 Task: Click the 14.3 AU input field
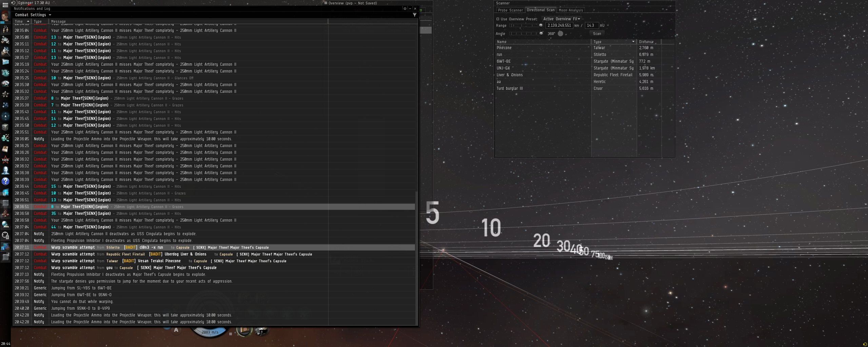(592, 25)
